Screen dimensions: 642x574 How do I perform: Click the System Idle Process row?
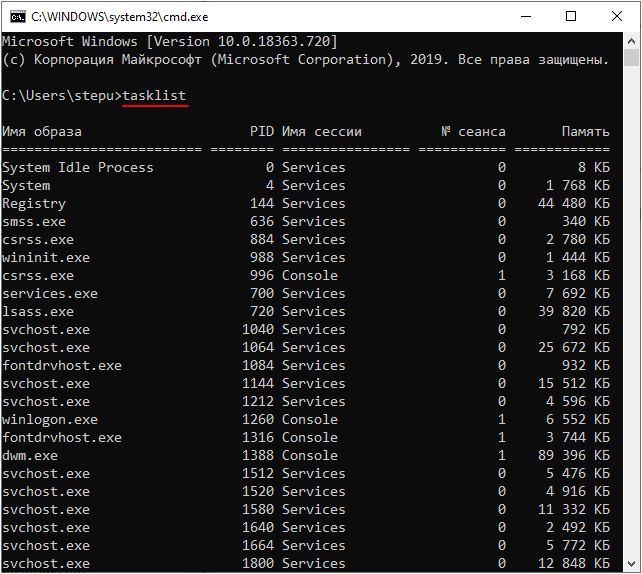(306, 167)
